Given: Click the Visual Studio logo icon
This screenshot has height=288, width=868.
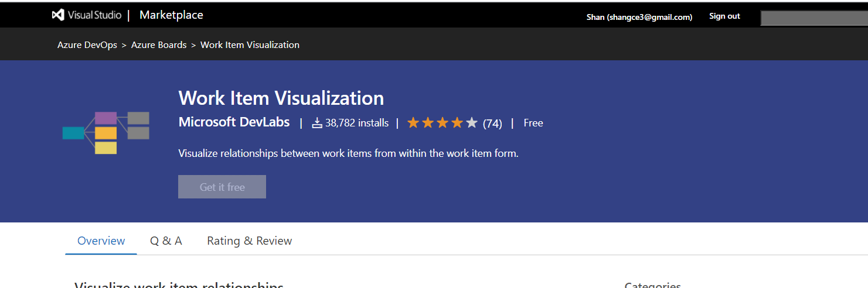Looking at the screenshot, I should pyautogui.click(x=58, y=15).
